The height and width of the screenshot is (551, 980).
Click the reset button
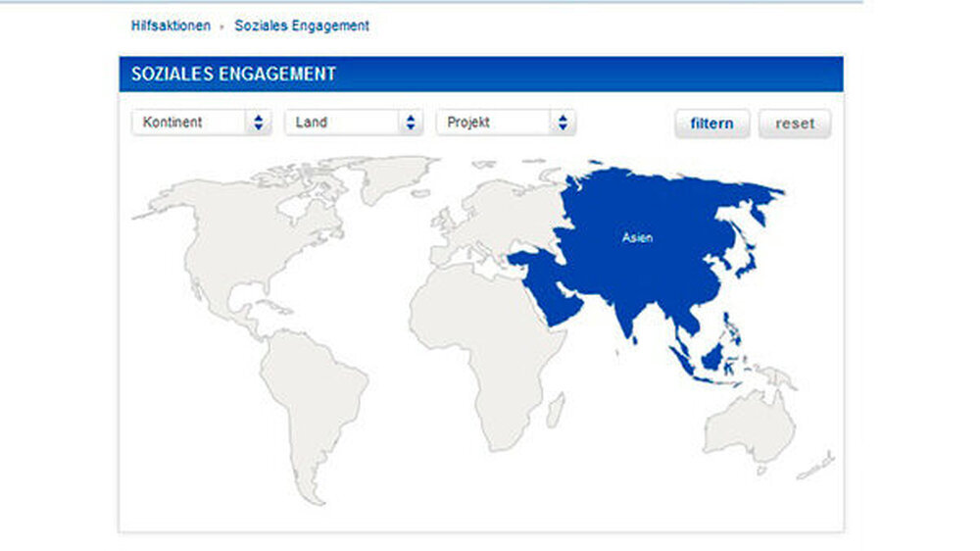pos(794,124)
